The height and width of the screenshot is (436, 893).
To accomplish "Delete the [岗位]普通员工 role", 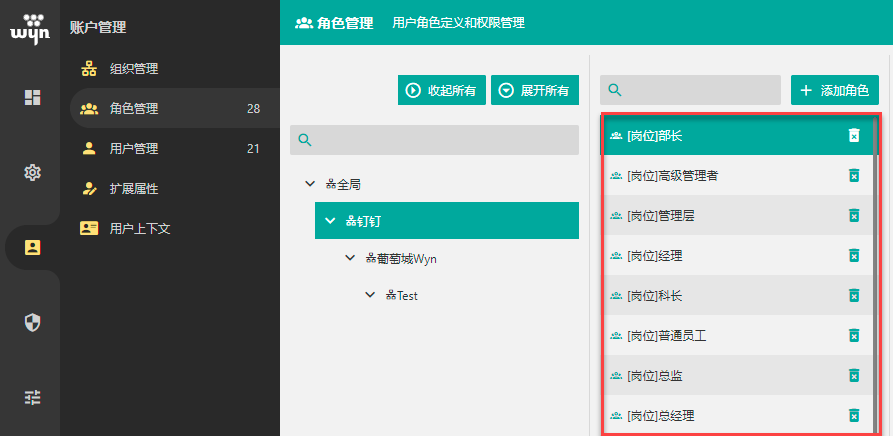I will pyautogui.click(x=854, y=336).
